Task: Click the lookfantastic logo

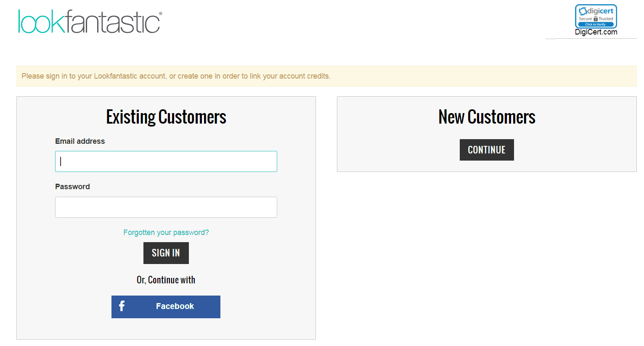Action: [90, 21]
